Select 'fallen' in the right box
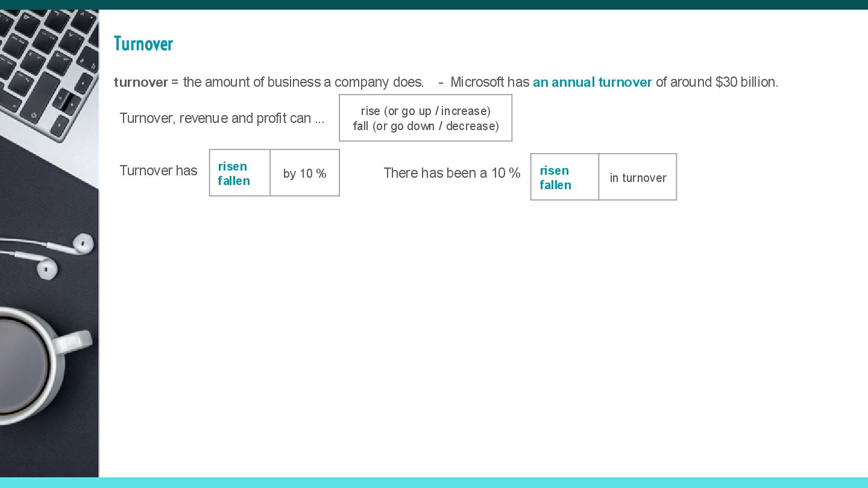The height and width of the screenshot is (488, 868). click(556, 185)
